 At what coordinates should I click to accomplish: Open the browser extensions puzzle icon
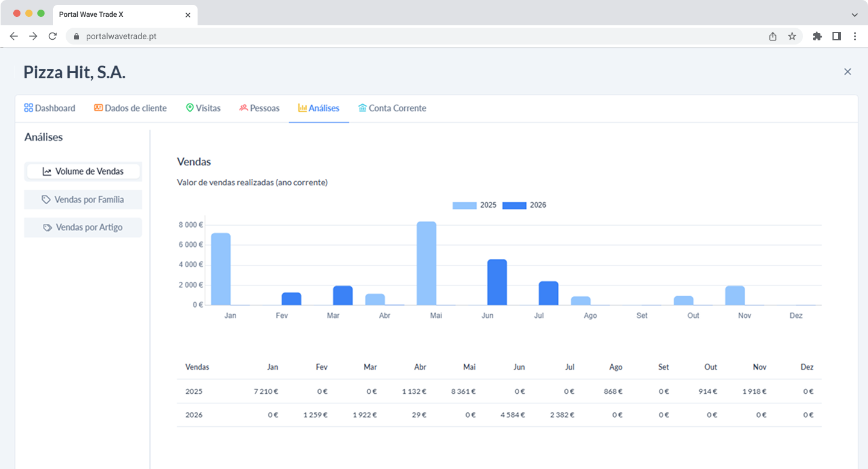pos(817,36)
